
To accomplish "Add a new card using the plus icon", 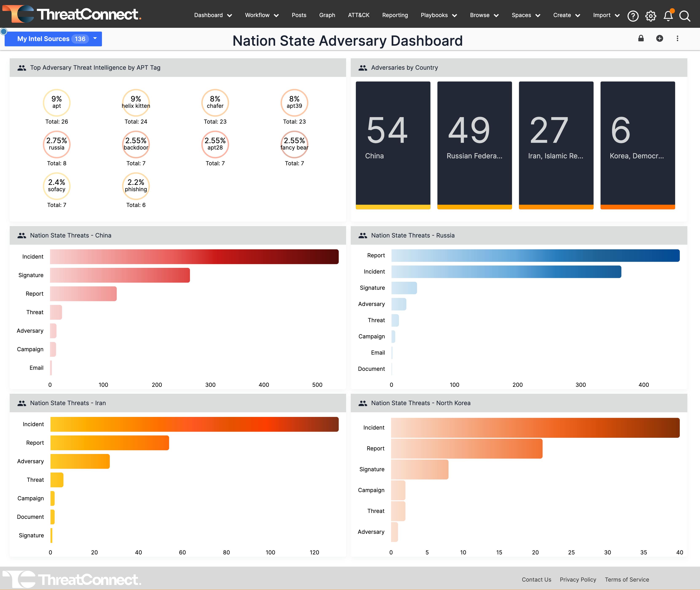I will 660,38.
